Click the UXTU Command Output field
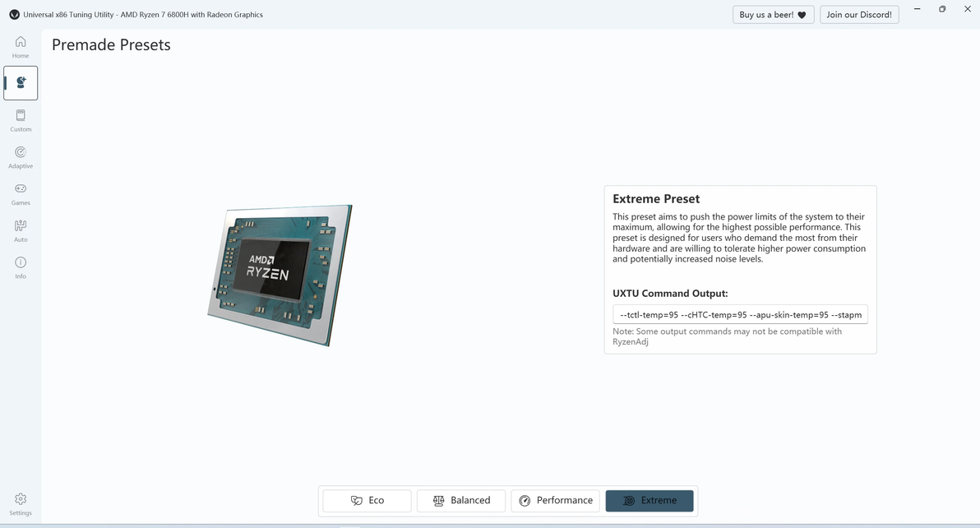This screenshot has height=528, width=980. (740, 315)
